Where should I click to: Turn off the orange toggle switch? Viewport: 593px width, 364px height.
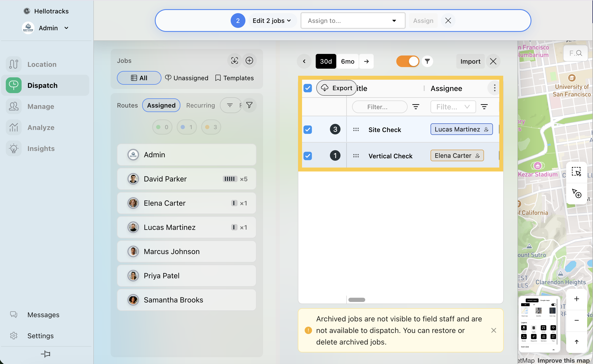tap(407, 61)
